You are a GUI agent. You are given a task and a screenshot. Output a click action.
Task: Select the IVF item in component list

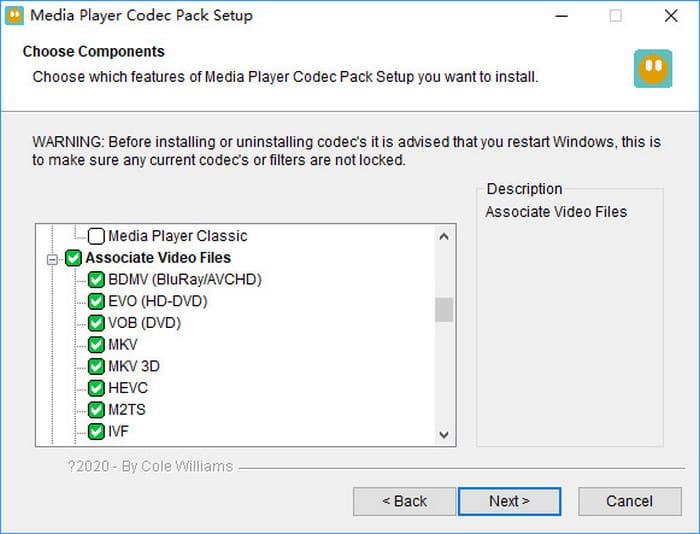[x=118, y=432]
